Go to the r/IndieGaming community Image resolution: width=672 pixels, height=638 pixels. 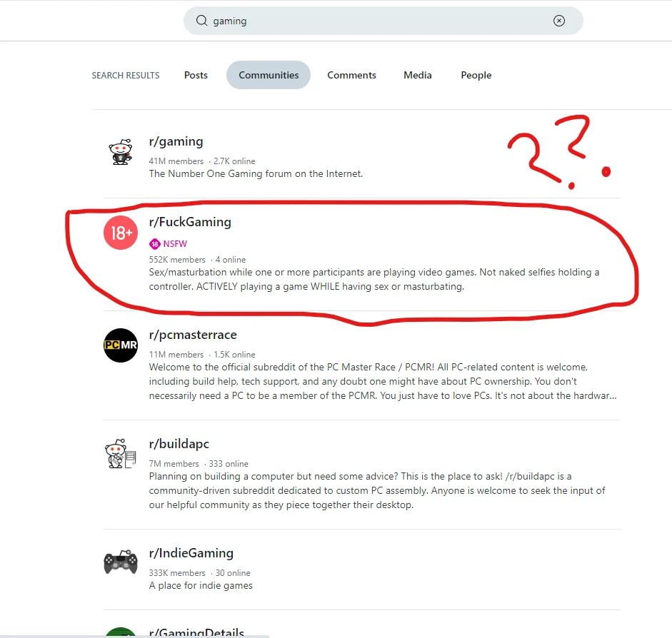pyautogui.click(x=191, y=553)
